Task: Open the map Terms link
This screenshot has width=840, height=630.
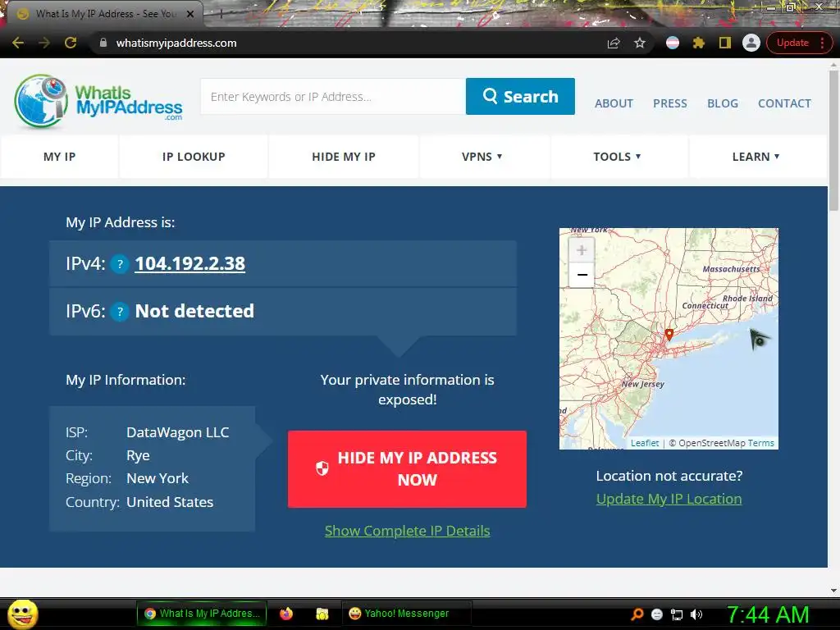Action: pyautogui.click(x=760, y=443)
